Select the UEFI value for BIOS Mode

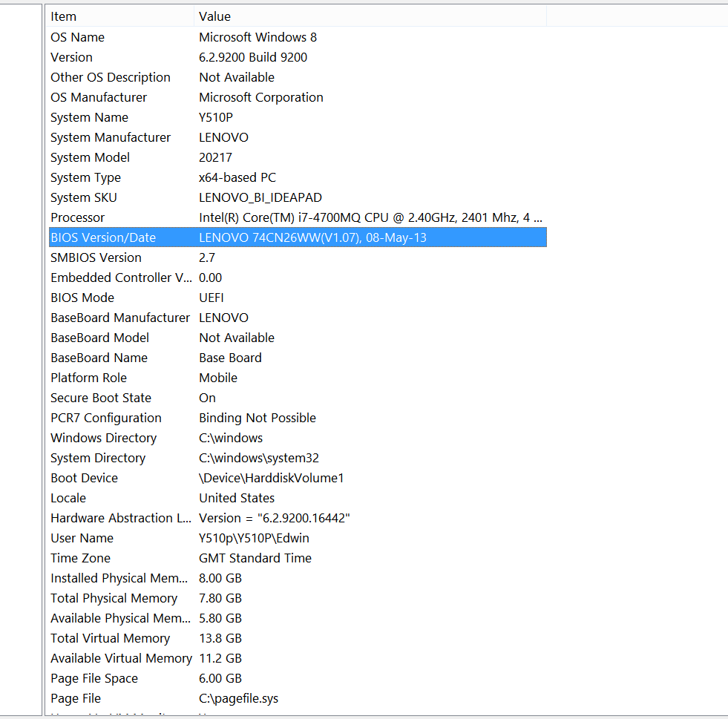(x=211, y=298)
